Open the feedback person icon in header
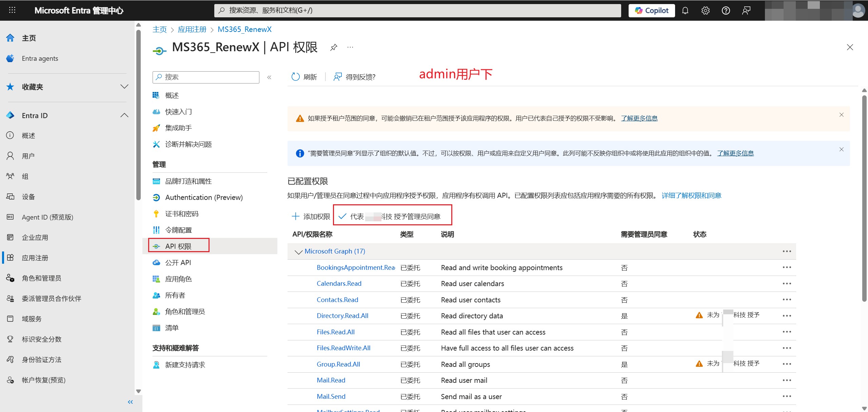Screen dimensions: 868x412 point(746,11)
